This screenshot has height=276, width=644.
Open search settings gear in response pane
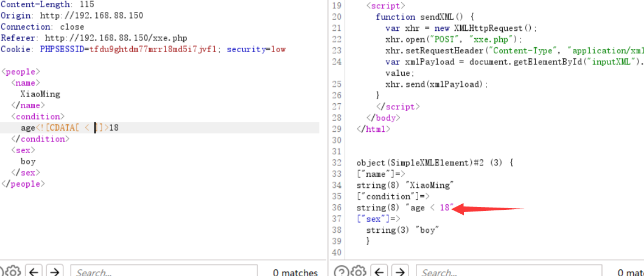click(x=358, y=272)
